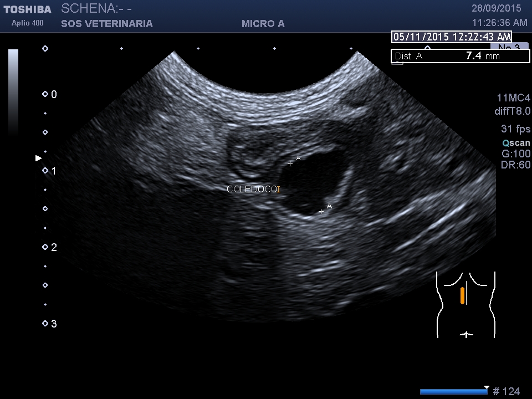Select the orange probe marker on body pictogram
Image resolution: width=532 pixels, height=399 pixels.
tap(462, 295)
